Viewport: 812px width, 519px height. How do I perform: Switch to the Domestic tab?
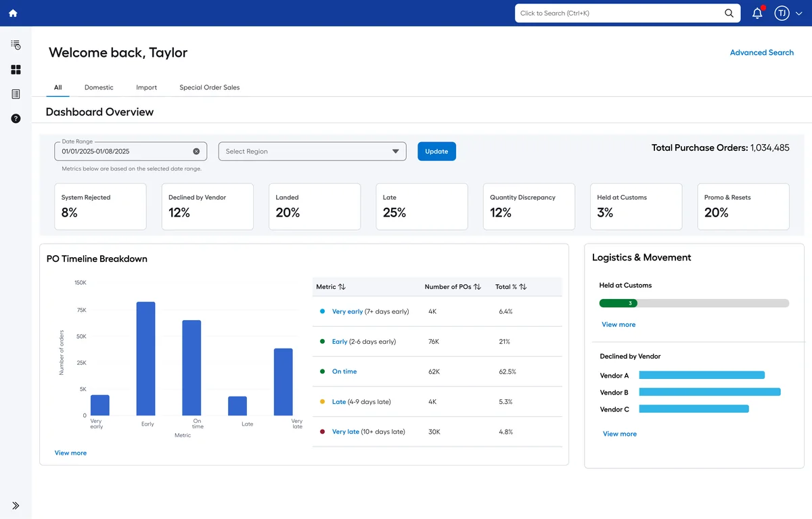point(99,87)
